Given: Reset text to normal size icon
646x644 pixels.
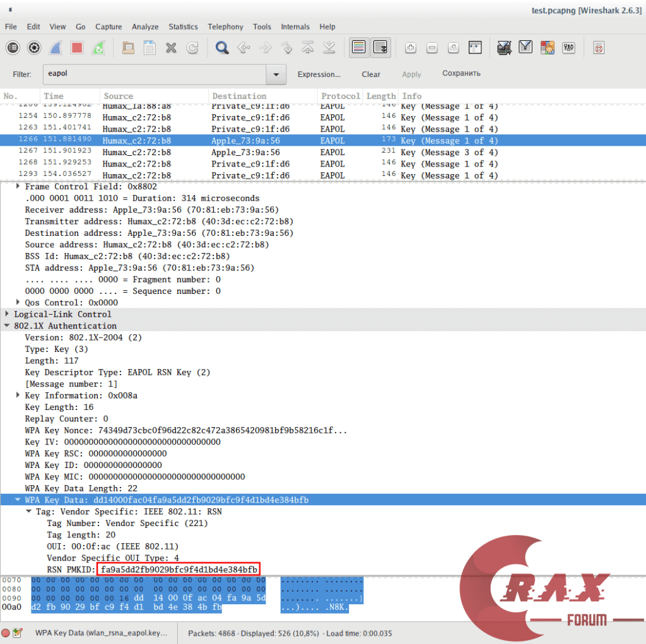Looking at the screenshot, I should (x=453, y=48).
